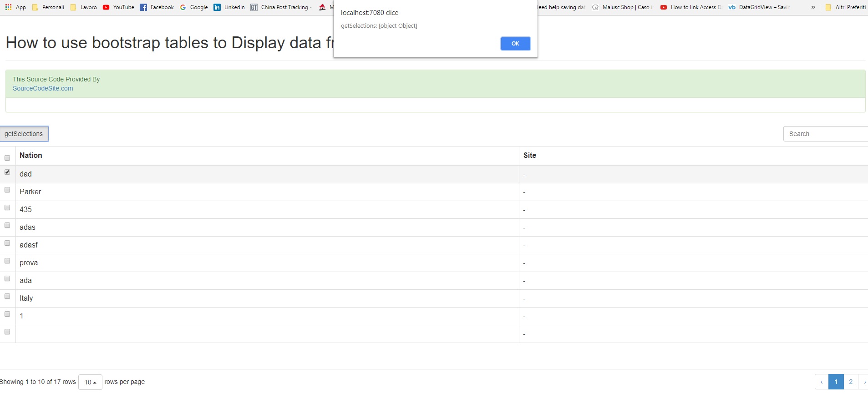Check the ada row checkbox
Image resolution: width=868 pixels, height=419 pixels.
pyautogui.click(x=7, y=278)
